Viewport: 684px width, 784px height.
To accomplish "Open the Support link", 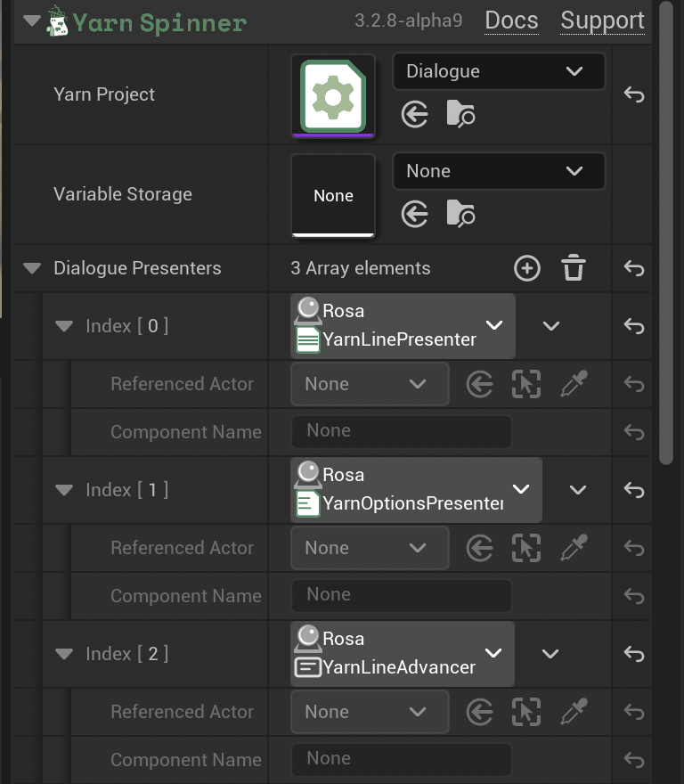I will 602,21.
